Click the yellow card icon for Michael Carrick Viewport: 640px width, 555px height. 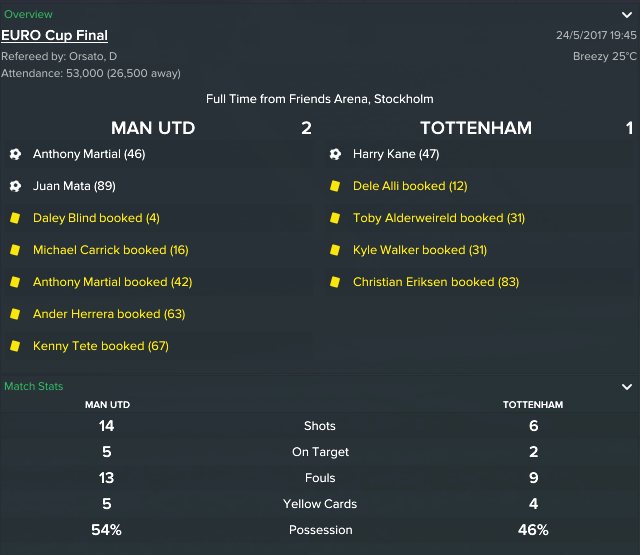15,250
